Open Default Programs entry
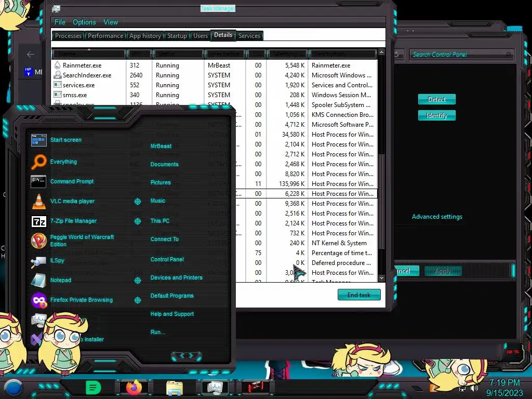The height and width of the screenshot is (399, 532). pos(171,296)
